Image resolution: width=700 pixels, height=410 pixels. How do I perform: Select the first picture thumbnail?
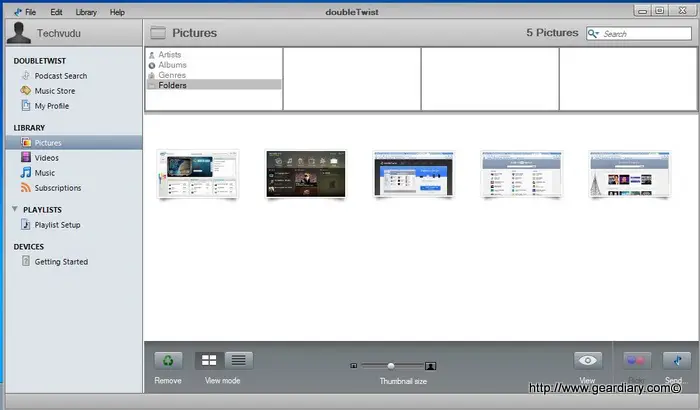click(198, 174)
